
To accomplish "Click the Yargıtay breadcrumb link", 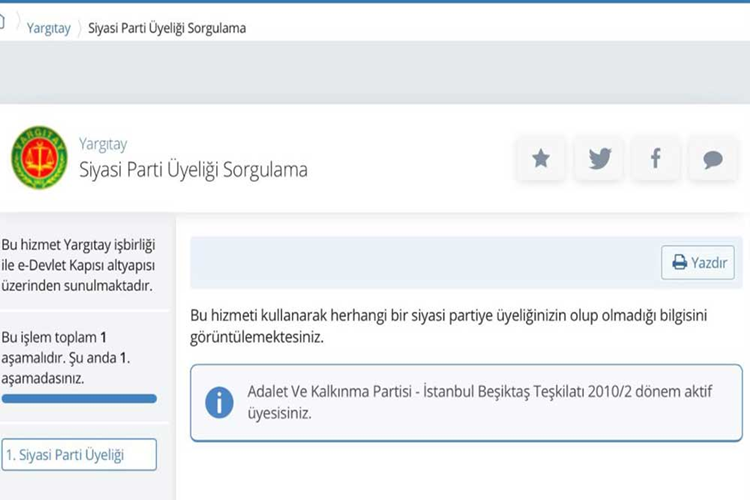I will tap(48, 28).
